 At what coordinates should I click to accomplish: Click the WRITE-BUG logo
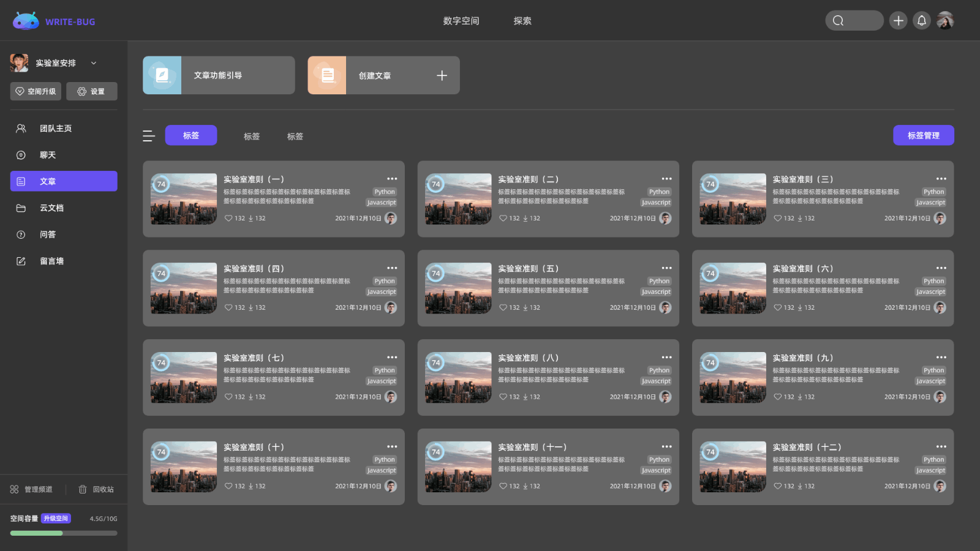[x=54, y=21]
